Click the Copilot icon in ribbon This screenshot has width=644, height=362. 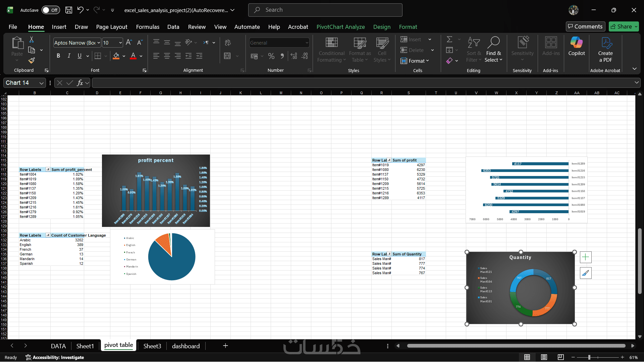click(576, 46)
